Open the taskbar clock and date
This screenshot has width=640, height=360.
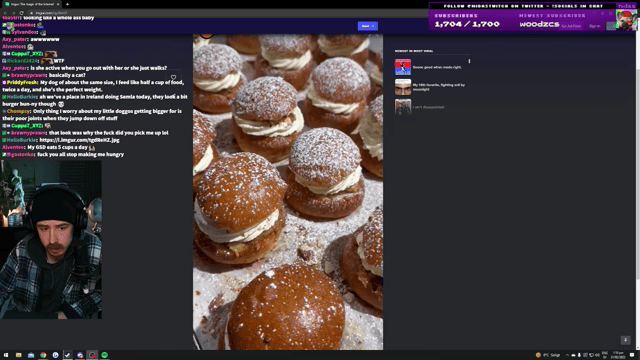pyautogui.click(x=618, y=355)
